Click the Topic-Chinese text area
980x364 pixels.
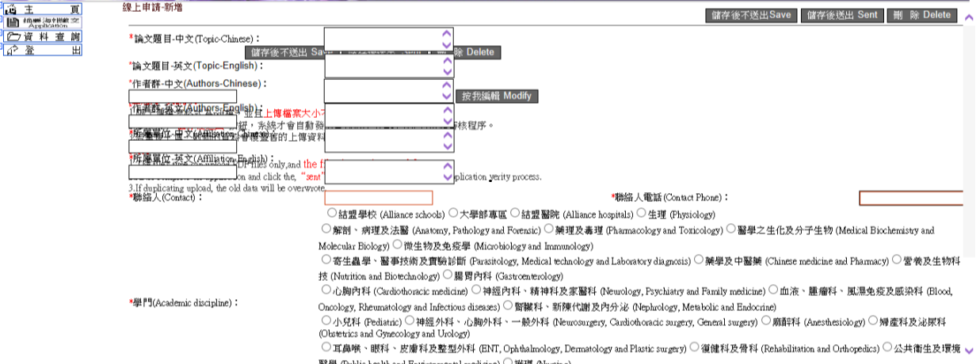389,39
